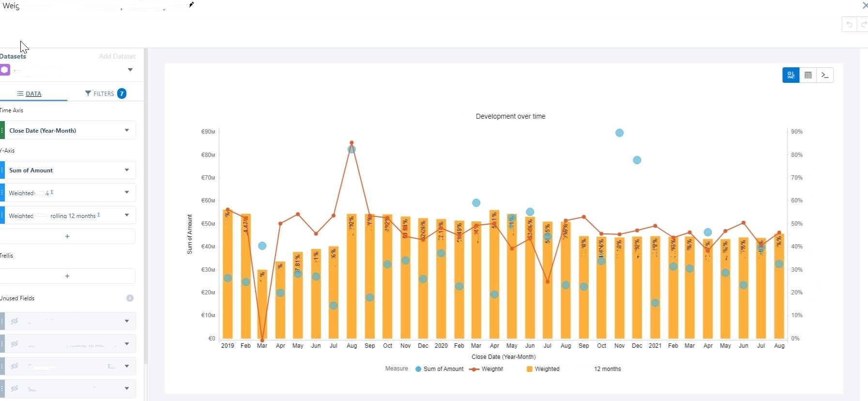Toggle Sum of Amount legend blue dot
The height and width of the screenshot is (401, 868).
(x=418, y=369)
